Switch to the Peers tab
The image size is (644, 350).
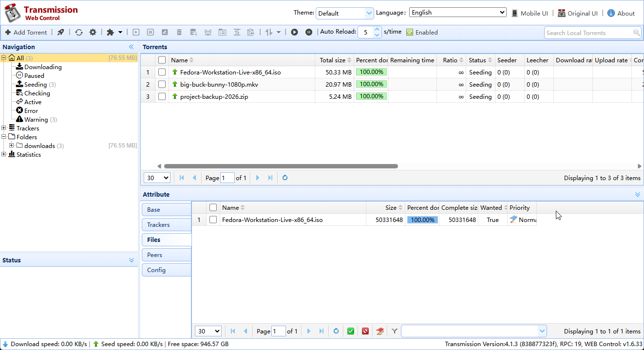click(166, 255)
